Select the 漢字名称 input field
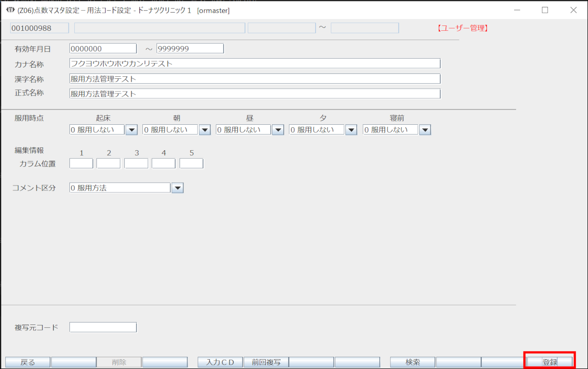Screen dimensions: 588x369 coord(254,79)
